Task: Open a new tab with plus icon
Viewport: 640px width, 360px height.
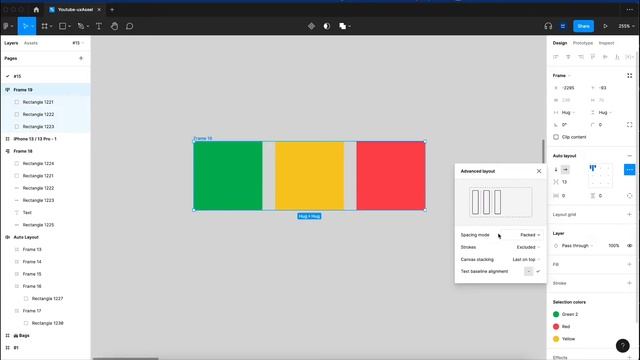Action: (x=112, y=9)
